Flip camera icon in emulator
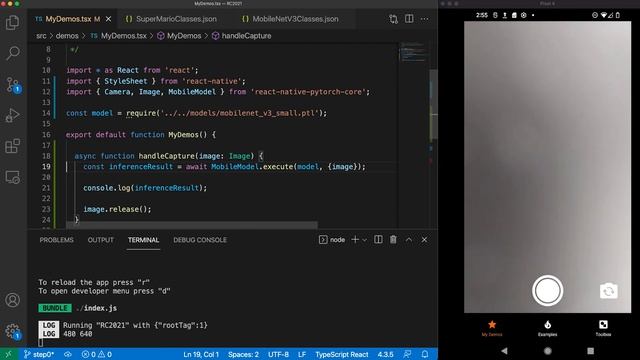Screen dimensions: 640x360 [x=608, y=291]
